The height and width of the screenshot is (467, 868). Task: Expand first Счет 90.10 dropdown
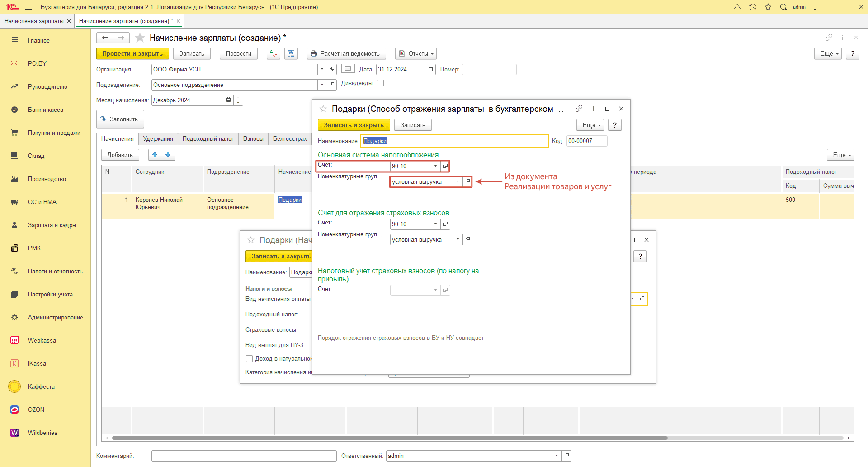point(435,166)
